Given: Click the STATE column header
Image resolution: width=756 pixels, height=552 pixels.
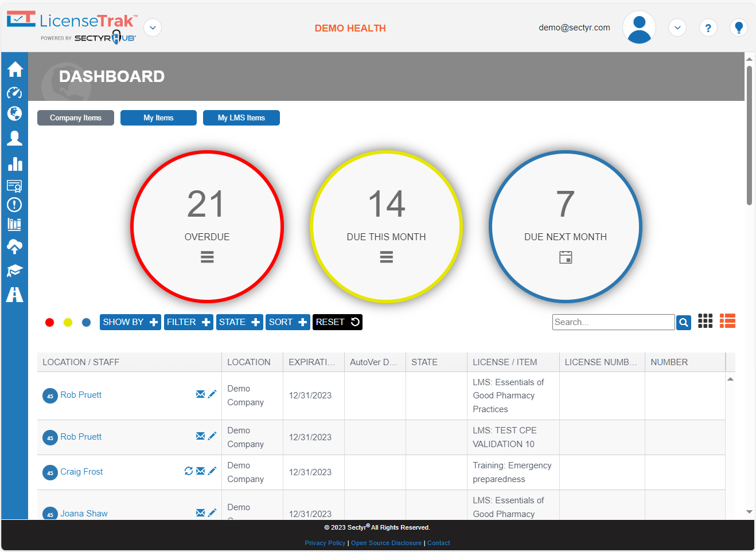Looking at the screenshot, I should (x=437, y=362).
